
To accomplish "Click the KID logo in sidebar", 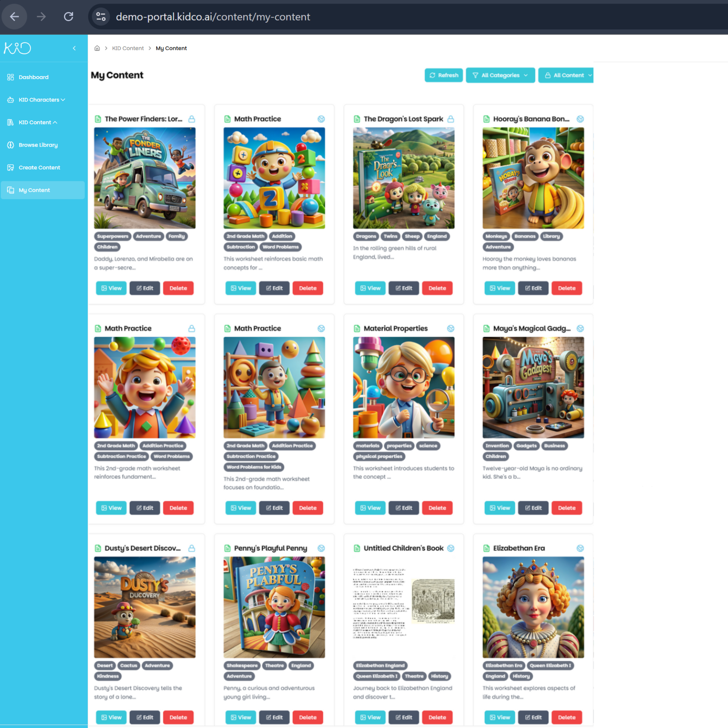I will click(x=17, y=48).
